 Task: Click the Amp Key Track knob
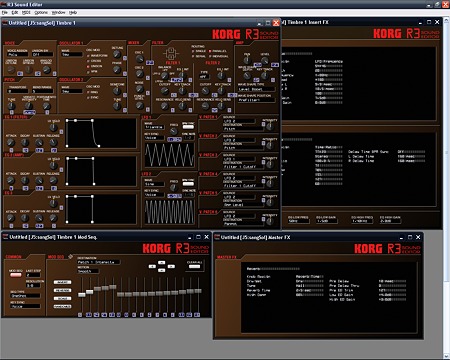point(265,76)
